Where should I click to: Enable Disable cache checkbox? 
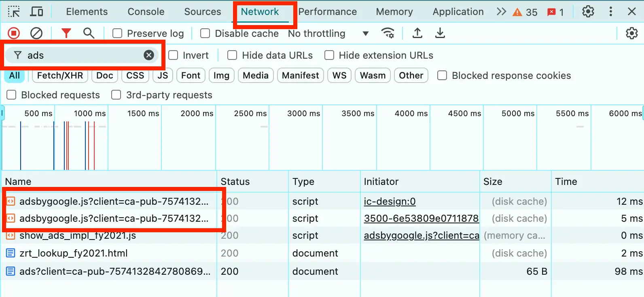tap(205, 33)
